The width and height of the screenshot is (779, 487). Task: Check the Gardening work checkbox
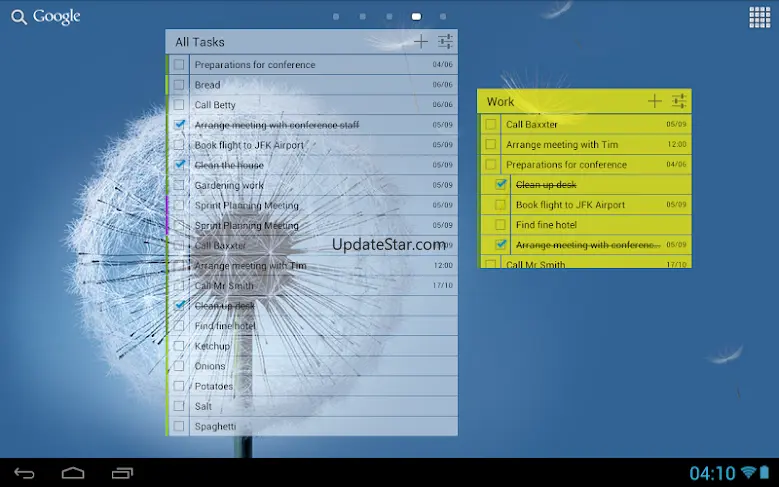(179, 185)
